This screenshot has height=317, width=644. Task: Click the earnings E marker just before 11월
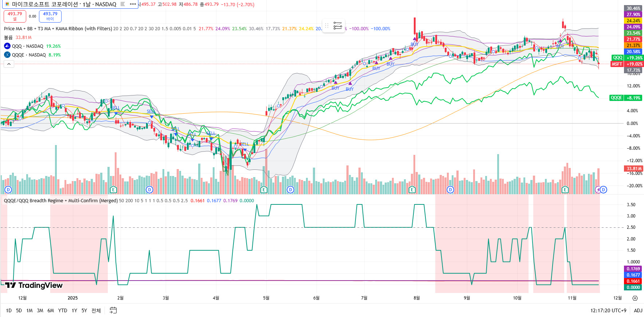[x=565, y=189]
